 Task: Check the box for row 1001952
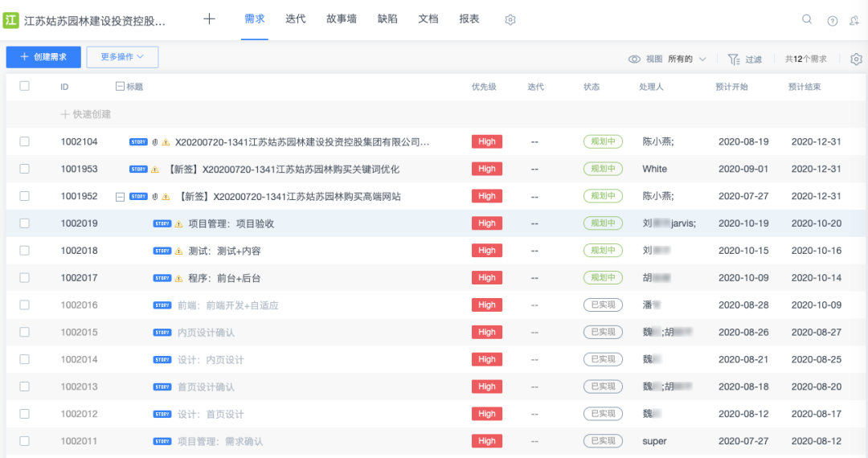24,196
